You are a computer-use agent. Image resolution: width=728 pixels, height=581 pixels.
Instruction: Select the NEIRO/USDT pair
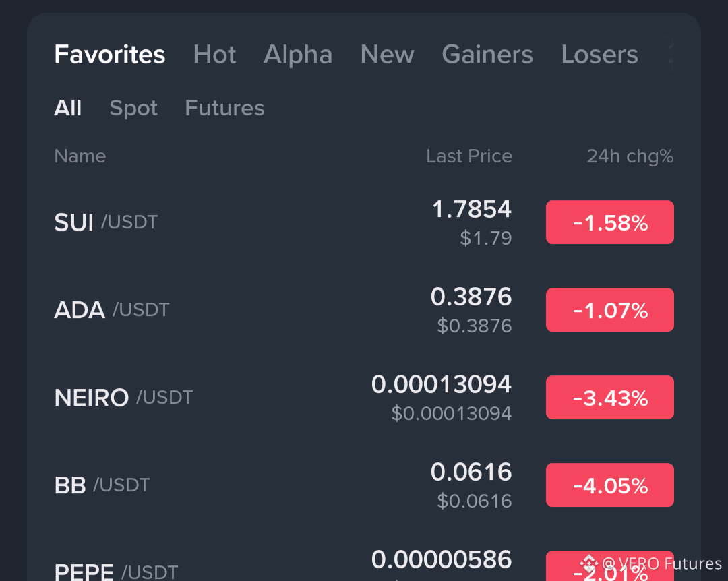click(x=123, y=397)
